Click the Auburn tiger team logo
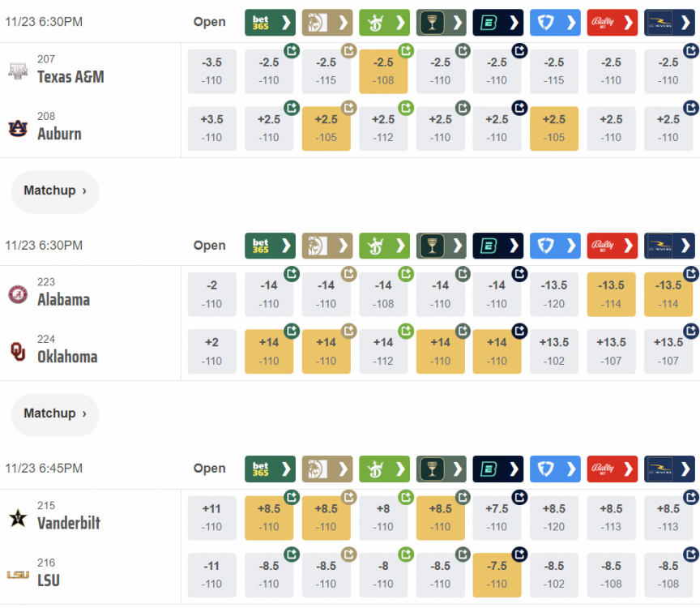 [x=18, y=128]
